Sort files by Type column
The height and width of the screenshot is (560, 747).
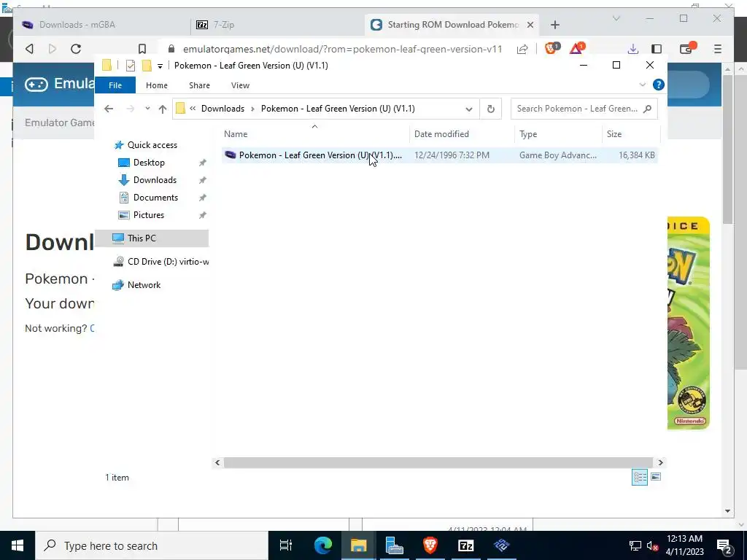tap(528, 134)
